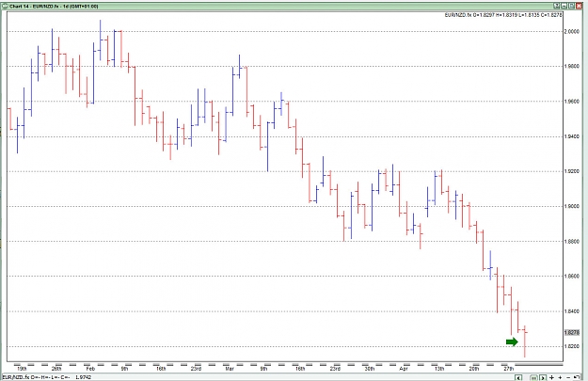
Task: Click the 'Chart 14 - EUR/NZD.fx' title text
Action: [34, 7]
